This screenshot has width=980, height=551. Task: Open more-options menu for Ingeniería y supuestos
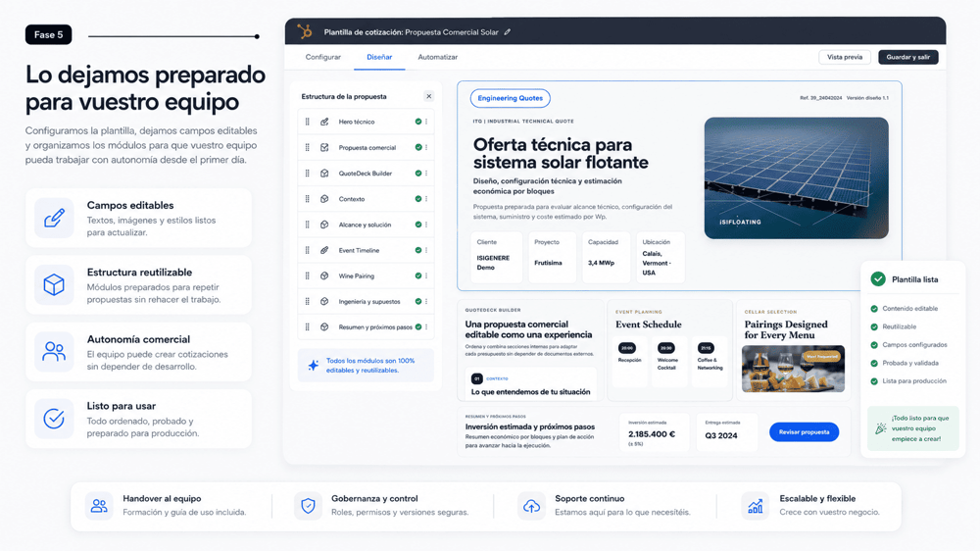pos(426,301)
